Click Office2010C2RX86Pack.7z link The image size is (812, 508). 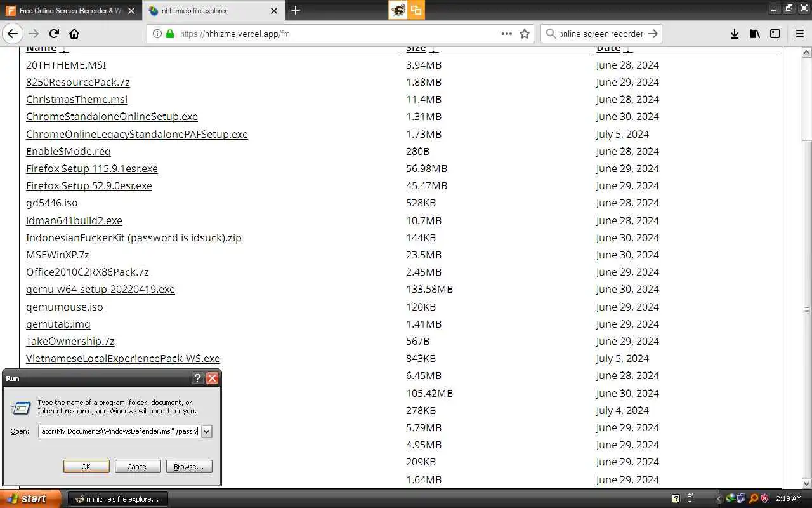pyautogui.click(x=88, y=272)
